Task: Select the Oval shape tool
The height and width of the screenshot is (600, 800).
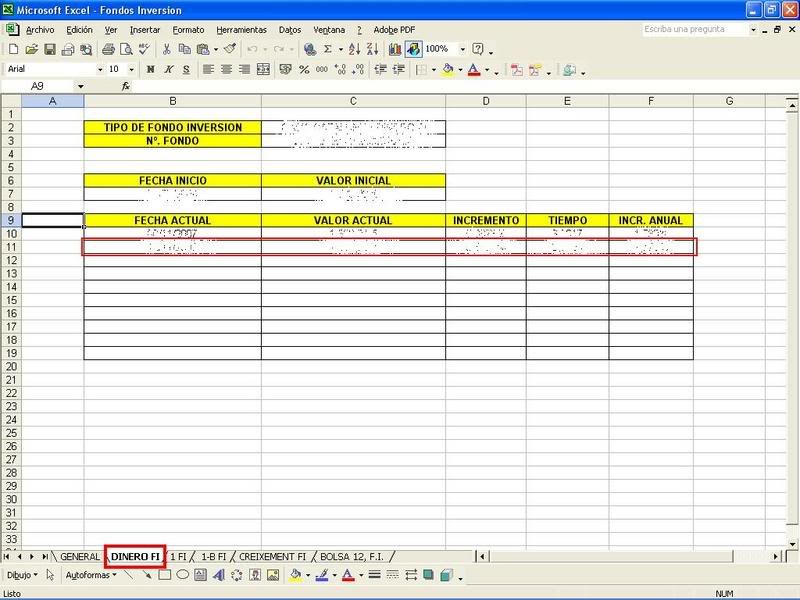Action: tap(182, 576)
